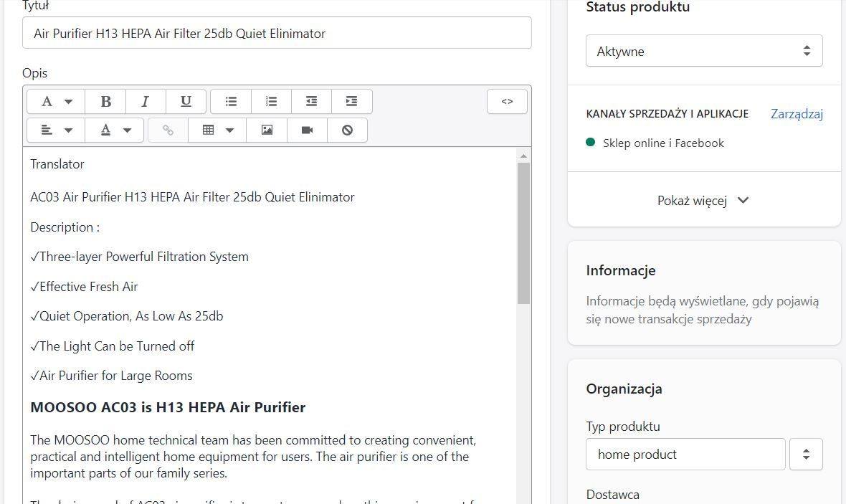Decrease indent with outdent icon

pos(311,102)
